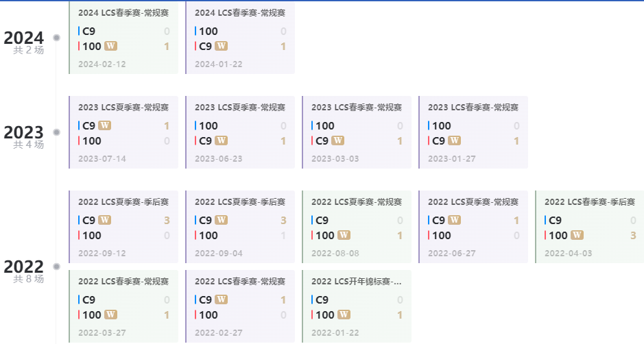
Task: Open the match card dated 2022-03-27
Action: (x=123, y=306)
